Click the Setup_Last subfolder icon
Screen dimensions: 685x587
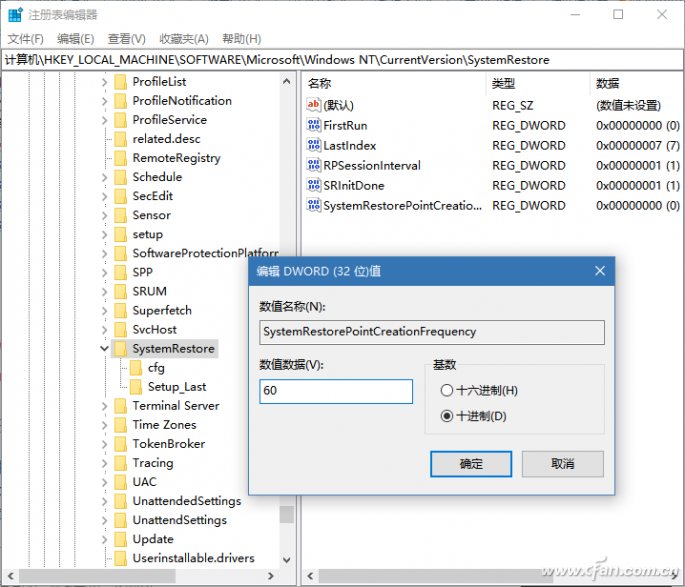click(136, 387)
